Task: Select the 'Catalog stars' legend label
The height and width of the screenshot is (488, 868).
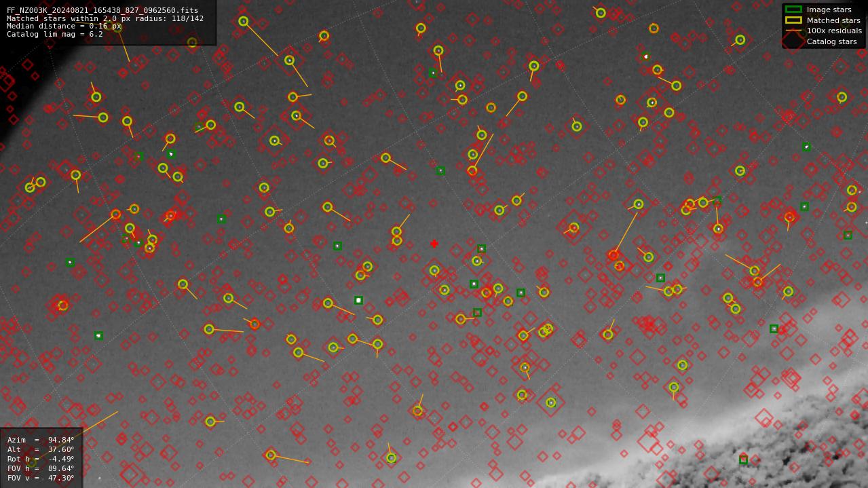Action: [x=831, y=41]
